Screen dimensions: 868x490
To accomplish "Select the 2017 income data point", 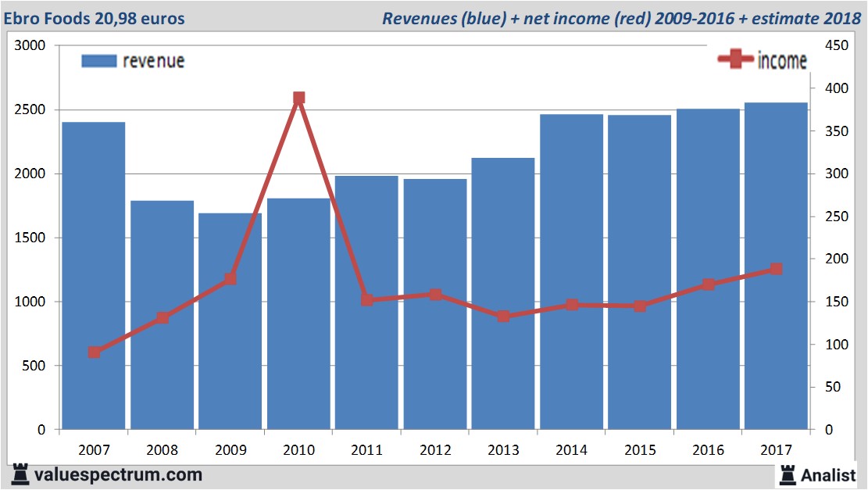I will (x=776, y=269).
